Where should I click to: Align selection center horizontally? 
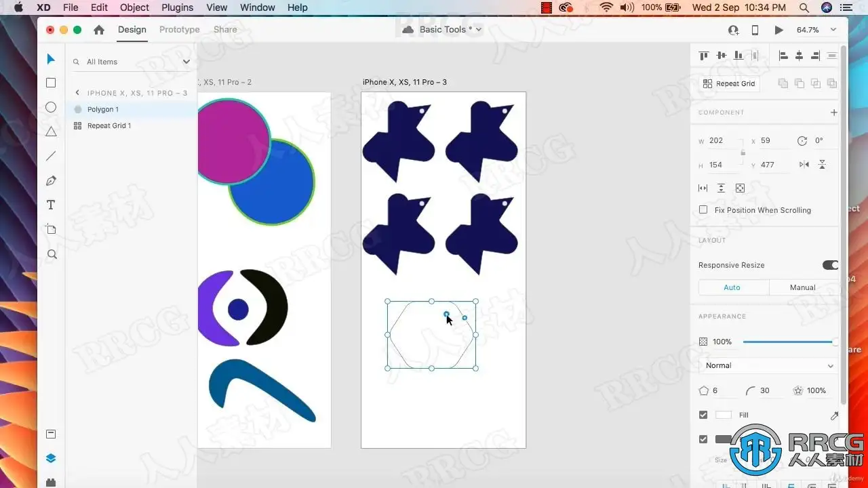click(x=800, y=56)
